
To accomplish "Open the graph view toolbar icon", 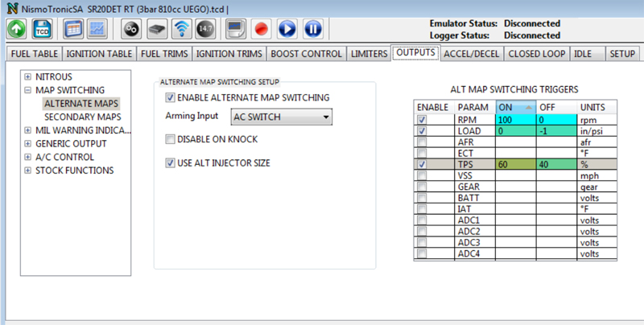I will [x=97, y=30].
